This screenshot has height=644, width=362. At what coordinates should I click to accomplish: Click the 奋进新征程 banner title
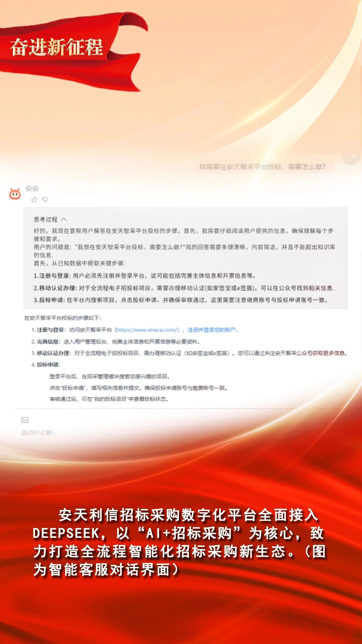(x=57, y=47)
